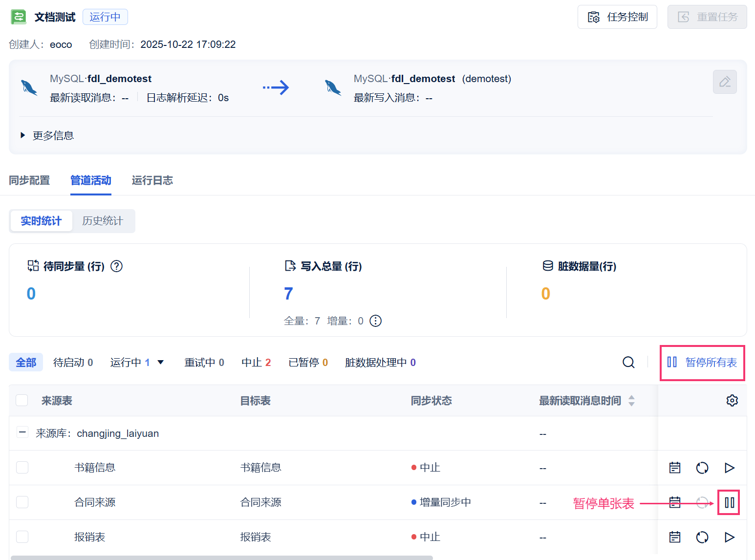Image resolution: width=755 pixels, height=560 pixels.
Task: Click the 目标表 column header
Action: [x=255, y=401]
